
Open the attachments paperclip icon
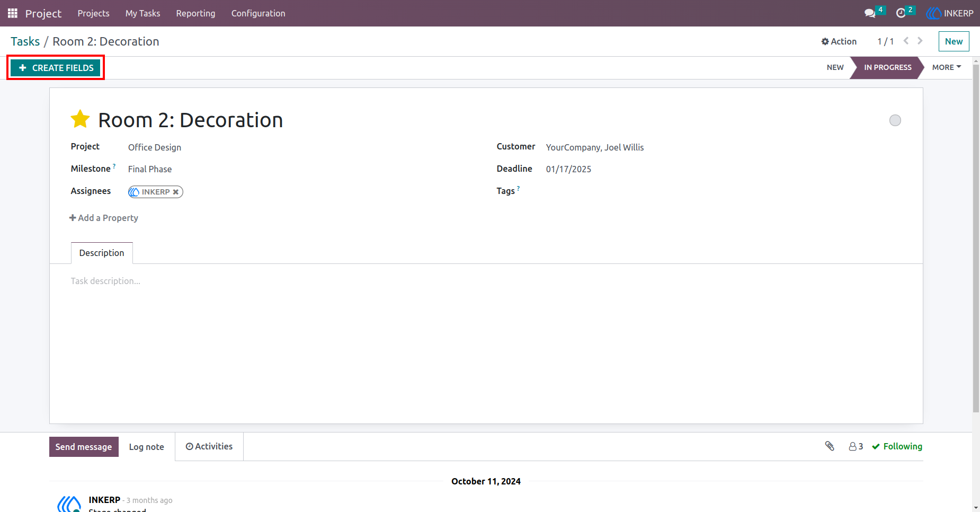point(830,446)
